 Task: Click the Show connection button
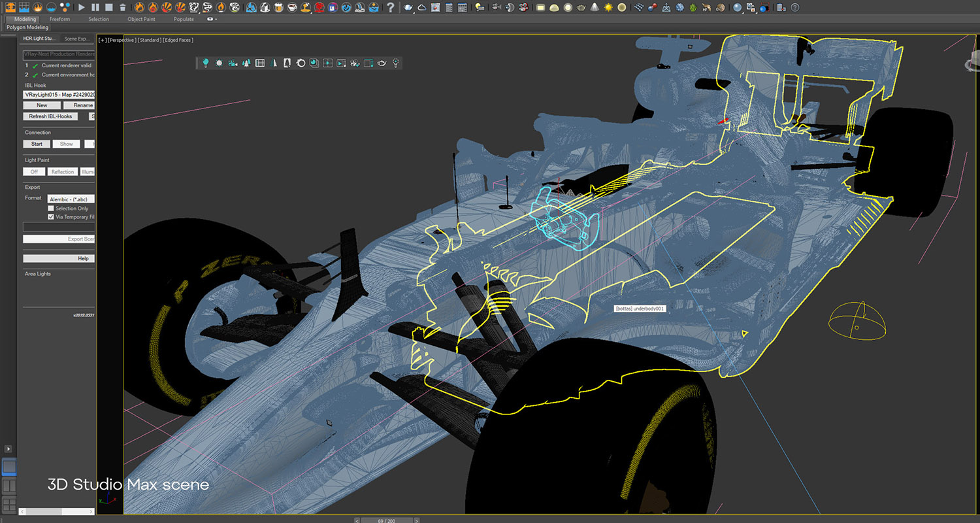(66, 144)
